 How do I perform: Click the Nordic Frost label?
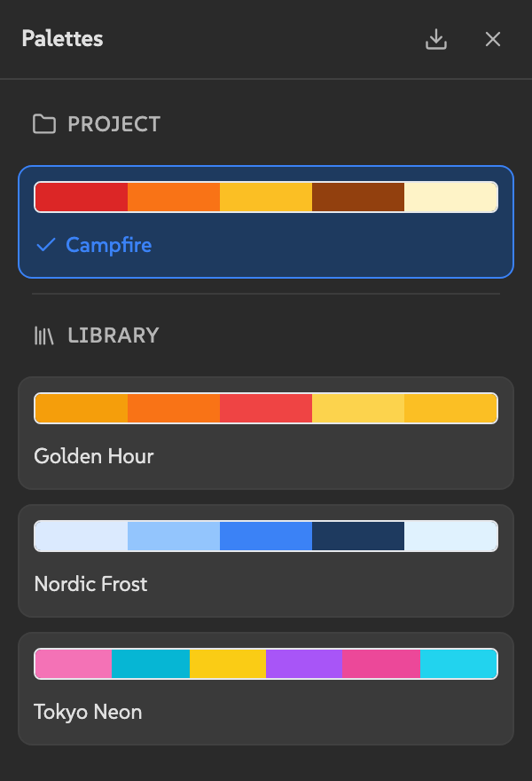click(91, 584)
